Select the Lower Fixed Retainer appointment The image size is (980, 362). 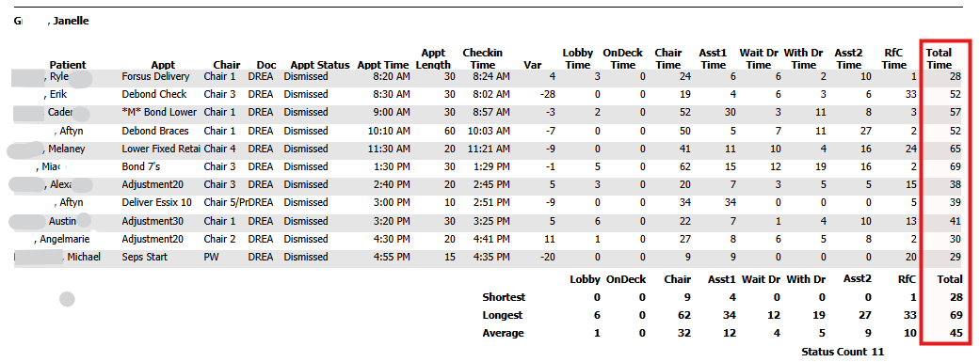pyautogui.click(x=161, y=150)
